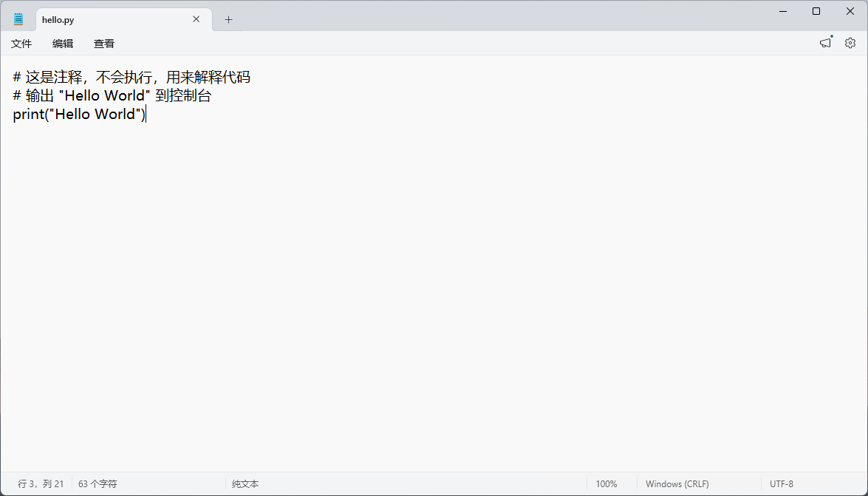Click the UTF-8 encoding indicator
This screenshot has width=868, height=496.
click(x=782, y=484)
